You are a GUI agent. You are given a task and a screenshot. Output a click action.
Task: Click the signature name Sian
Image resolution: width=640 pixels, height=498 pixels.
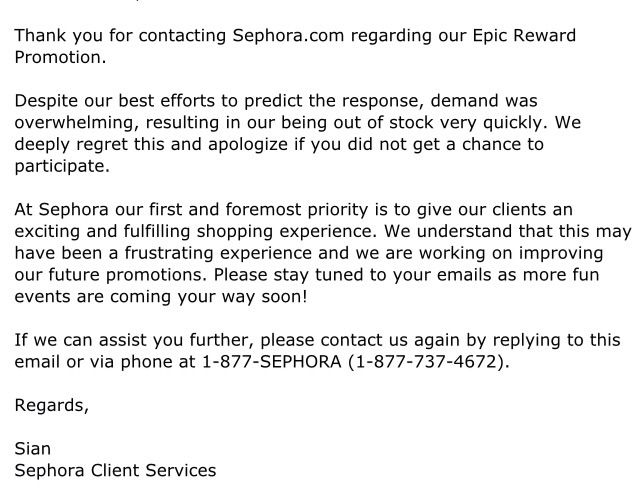pos(33,449)
